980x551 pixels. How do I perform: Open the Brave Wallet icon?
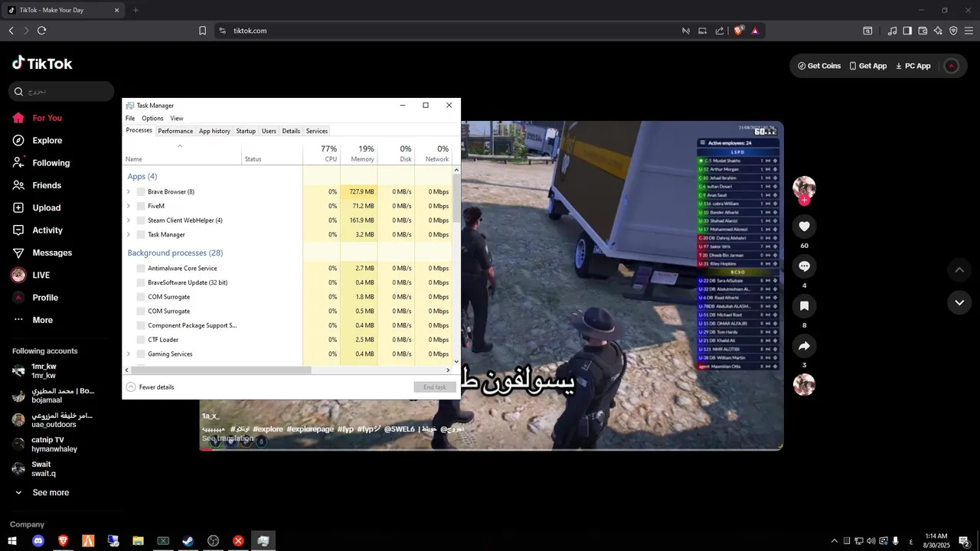923,31
